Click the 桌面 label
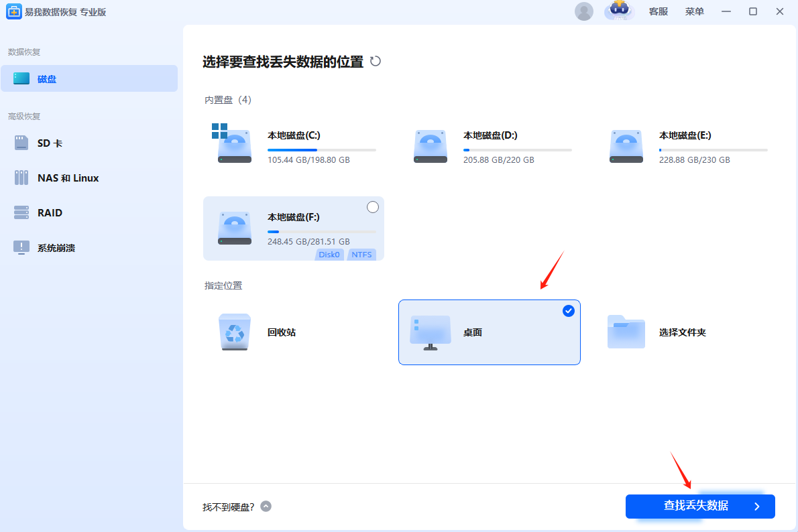Viewport: 798px width, 532px height. tap(472, 332)
